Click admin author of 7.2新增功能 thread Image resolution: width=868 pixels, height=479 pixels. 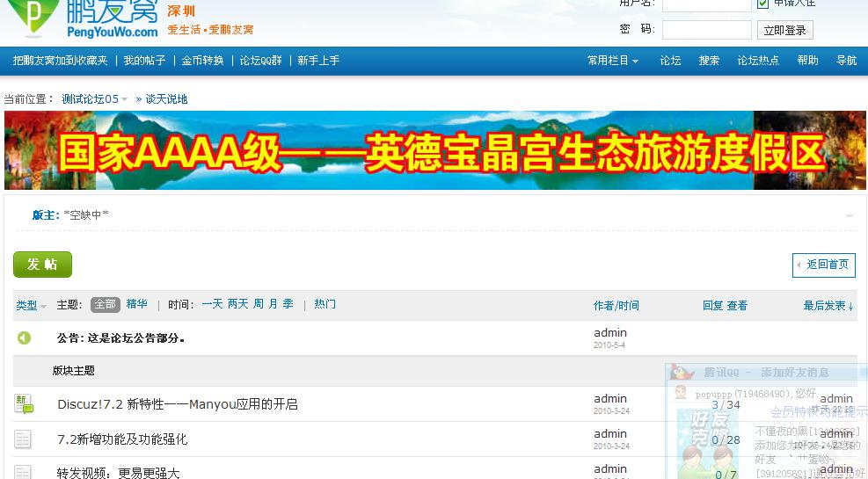[x=610, y=433]
